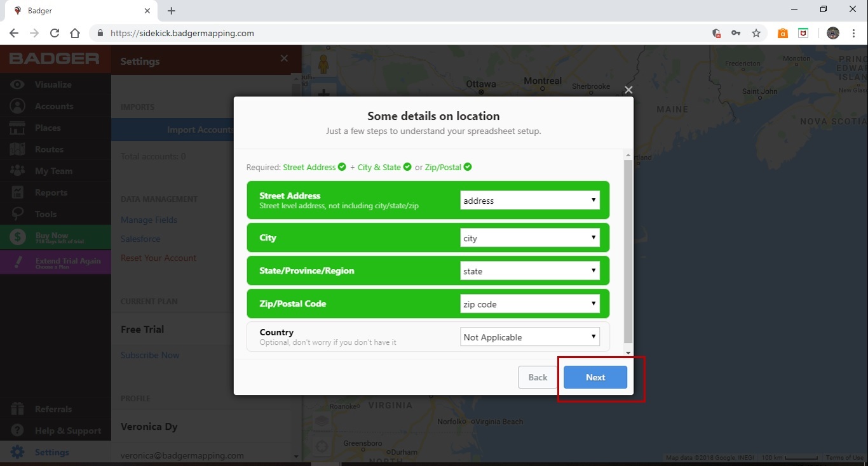Select the Routes menu item
Screen dimensions: 868x466
[x=49, y=149]
